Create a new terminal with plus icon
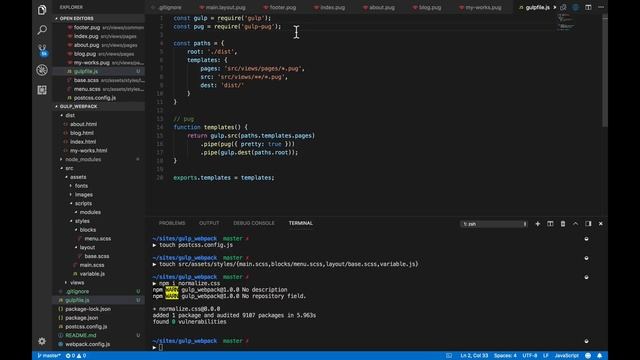Screen dimensions: 640x360 538,224
